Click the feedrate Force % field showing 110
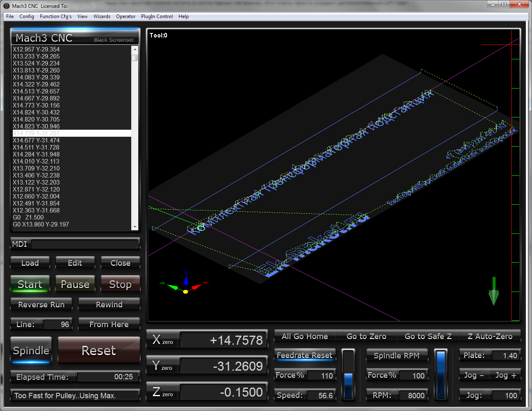 (321, 376)
